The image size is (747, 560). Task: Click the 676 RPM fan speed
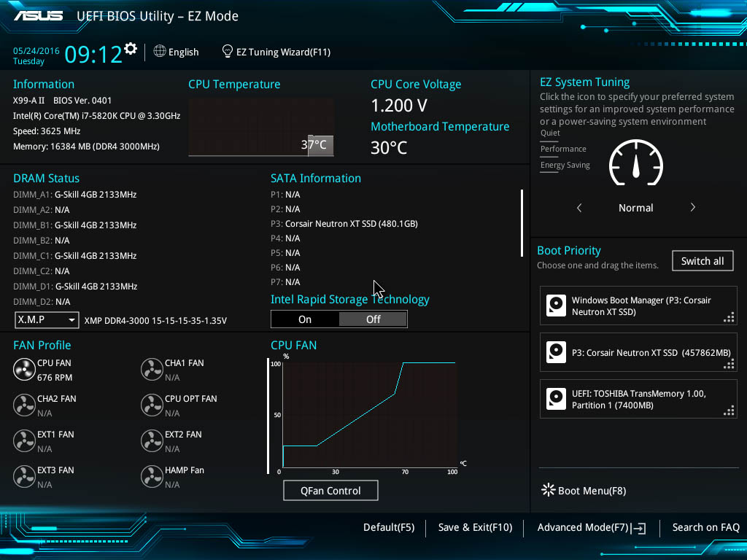[55, 378]
